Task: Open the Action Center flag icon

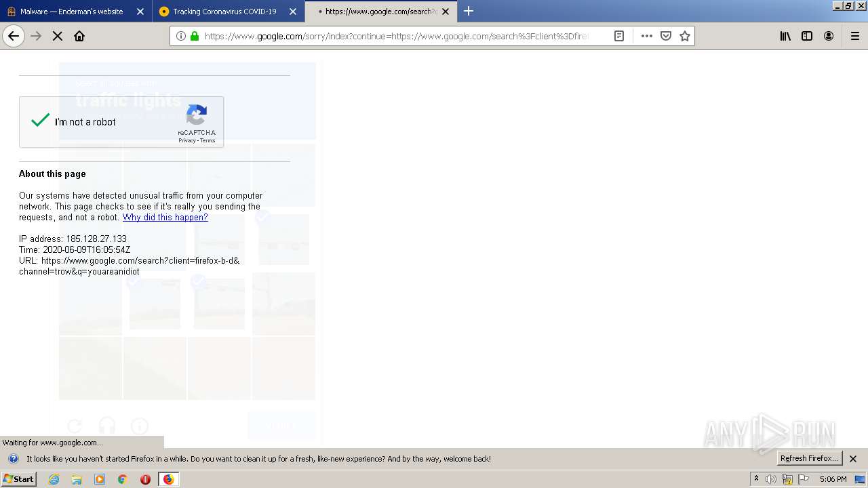Action: point(804,479)
